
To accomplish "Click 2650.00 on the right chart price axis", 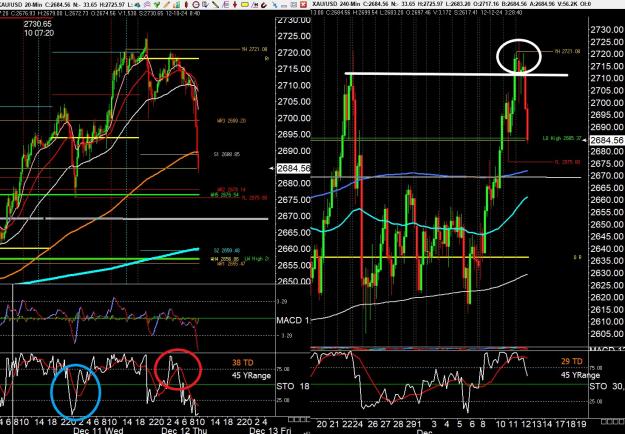I will pyautogui.click(x=607, y=224).
